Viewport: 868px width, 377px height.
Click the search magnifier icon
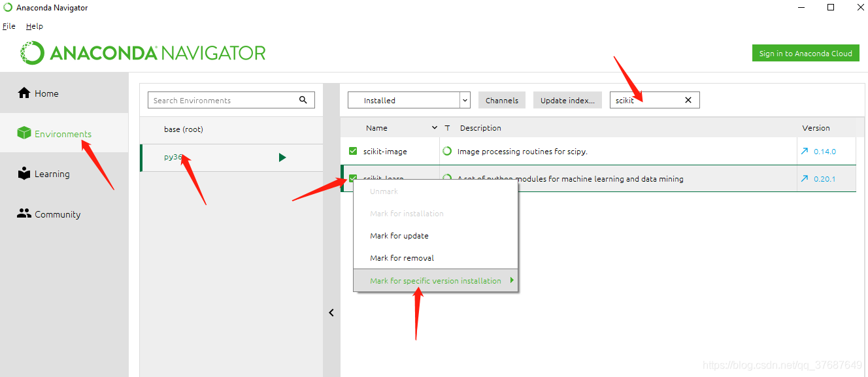click(303, 100)
